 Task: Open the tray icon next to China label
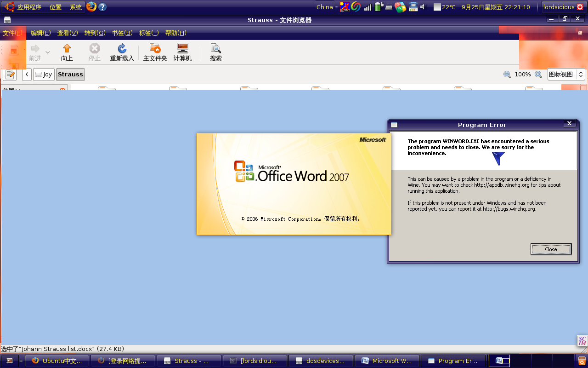click(x=345, y=7)
